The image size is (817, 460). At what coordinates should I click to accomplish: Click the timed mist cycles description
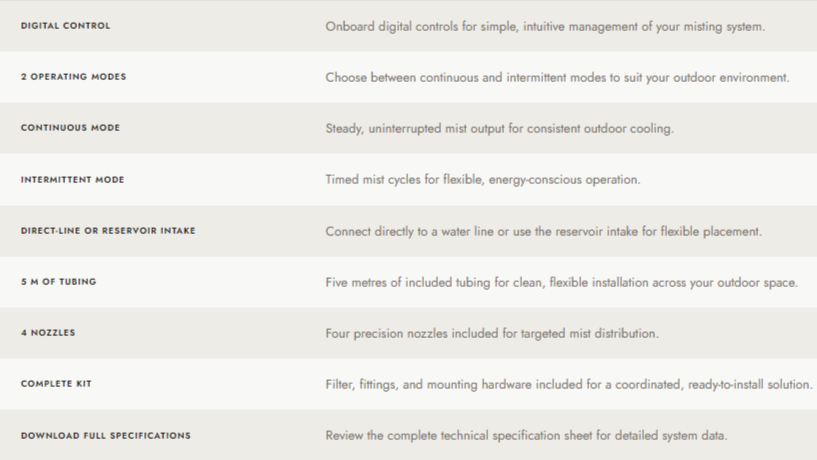tap(482, 180)
